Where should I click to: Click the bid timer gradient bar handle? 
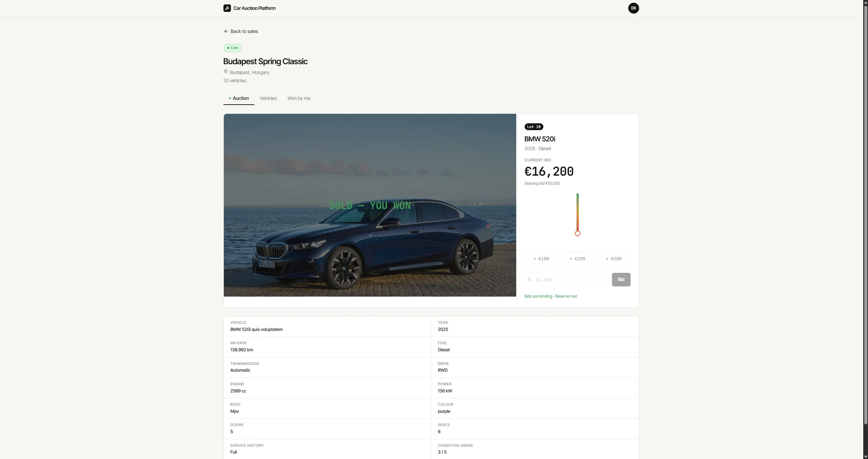578,233
